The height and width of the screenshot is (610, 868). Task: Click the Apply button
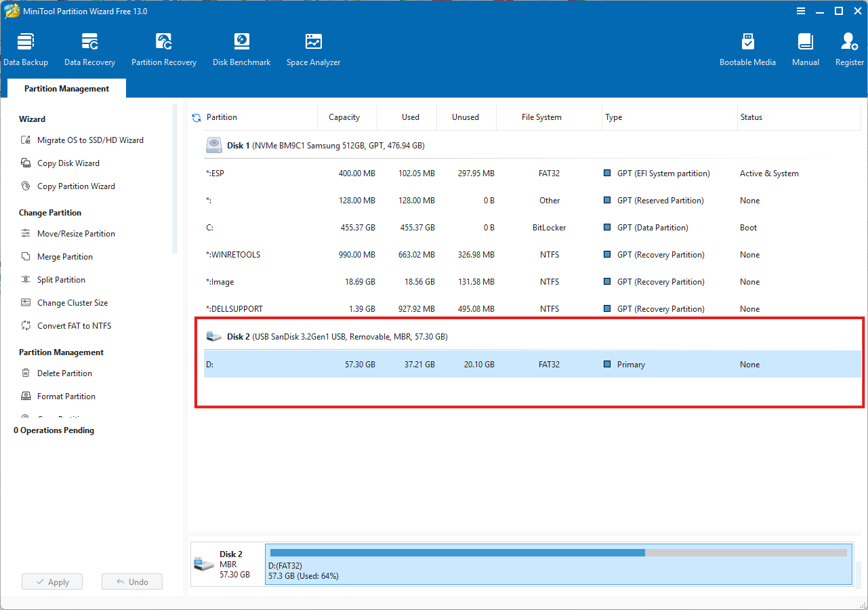click(x=51, y=582)
